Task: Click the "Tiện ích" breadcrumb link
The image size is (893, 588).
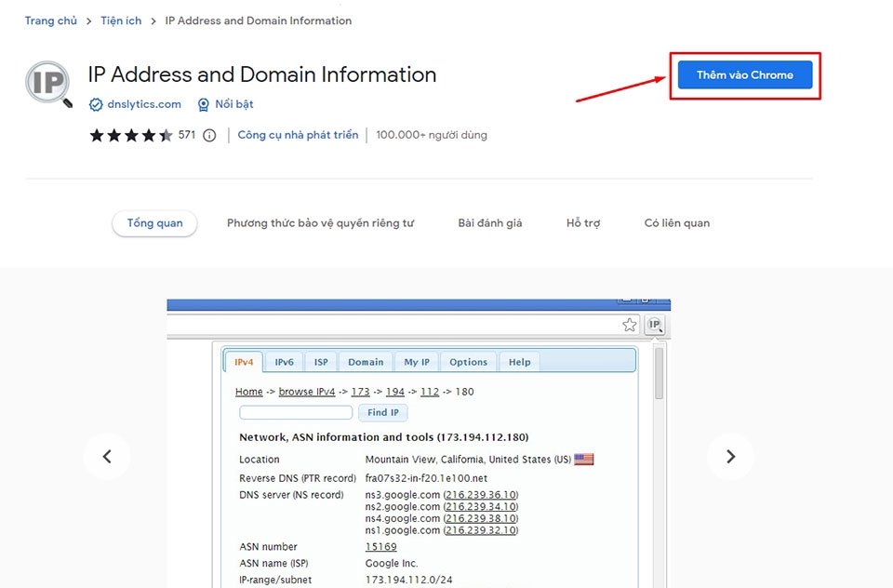Action: pos(121,20)
